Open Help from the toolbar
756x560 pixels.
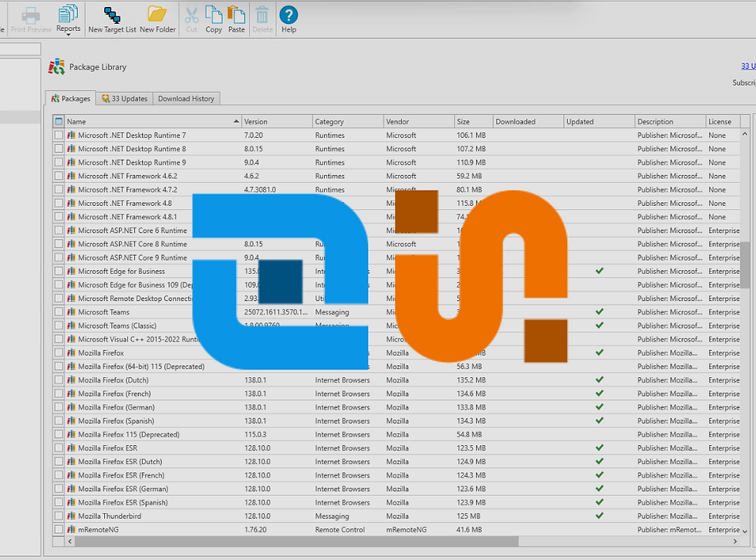(x=289, y=20)
